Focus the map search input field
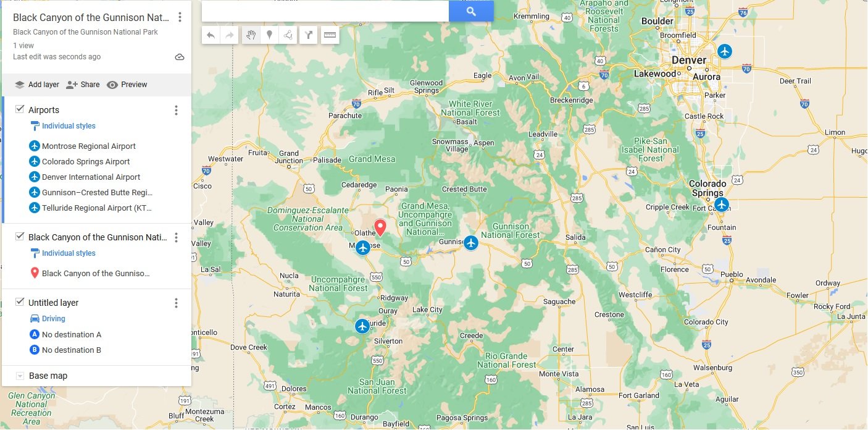The height and width of the screenshot is (430, 868). point(325,11)
